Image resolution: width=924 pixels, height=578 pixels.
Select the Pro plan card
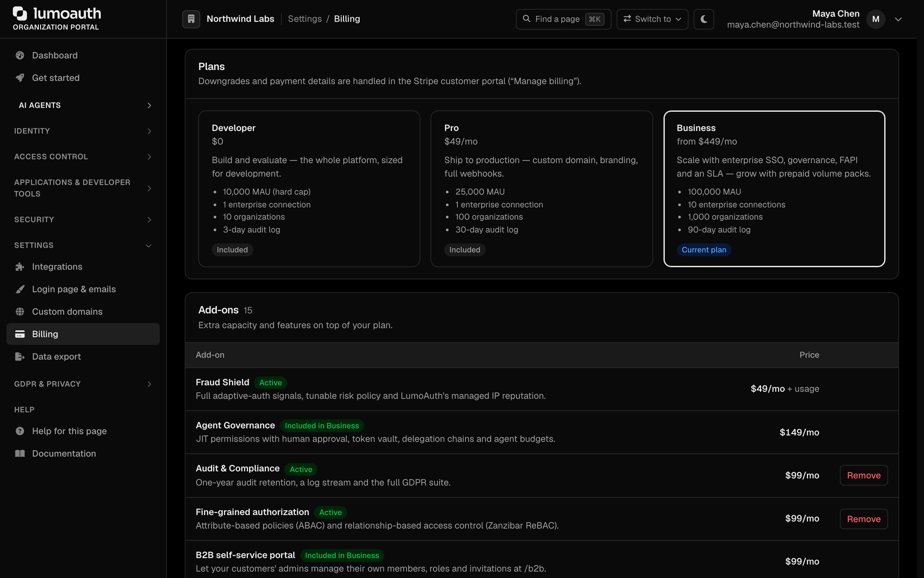click(x=542, y=189)
